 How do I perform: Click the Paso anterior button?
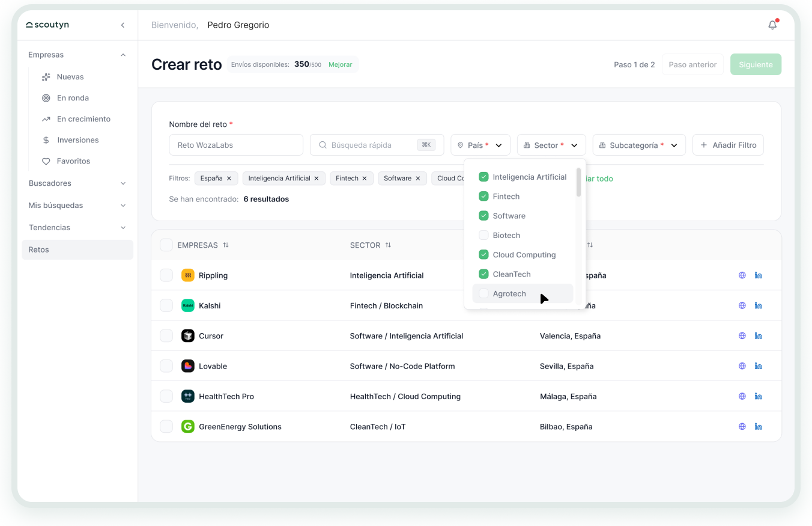692,64
